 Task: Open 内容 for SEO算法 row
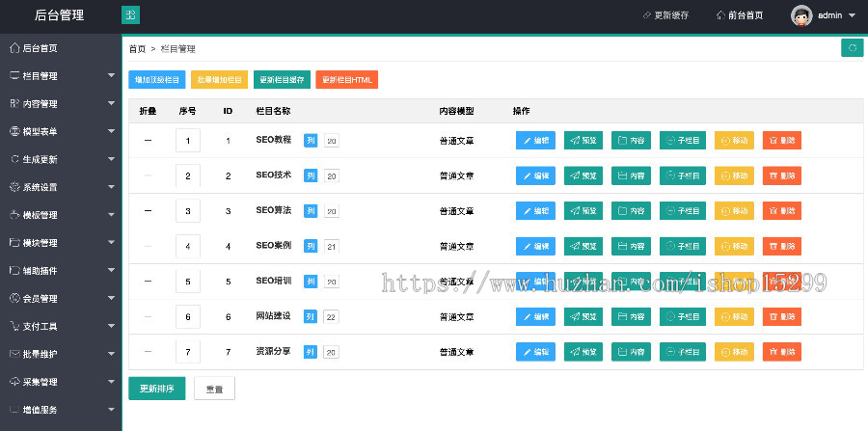(x=631, y=211)
